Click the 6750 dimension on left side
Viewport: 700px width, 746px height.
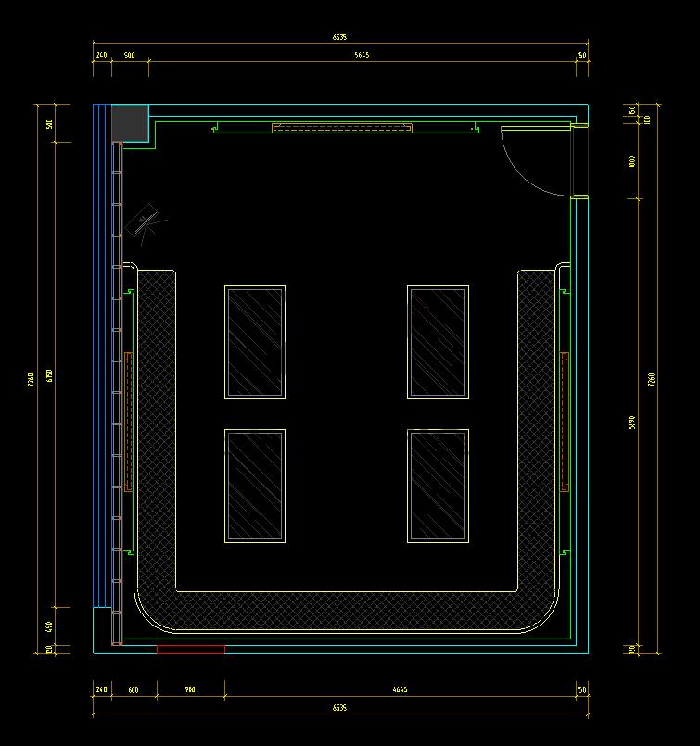[50, 375]
